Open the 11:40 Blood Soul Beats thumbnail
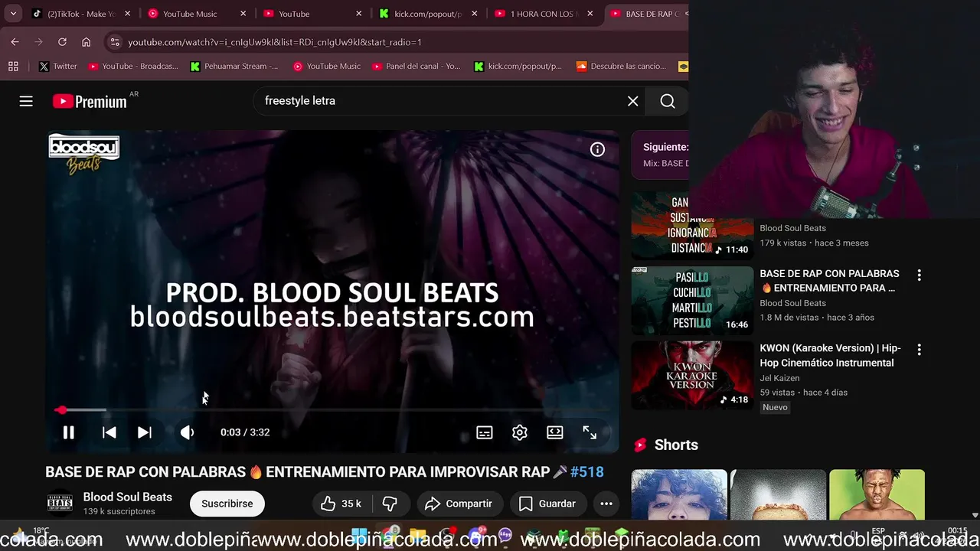Image resolution: width=980 pixels, height=551 pixels. coord(692,225)
